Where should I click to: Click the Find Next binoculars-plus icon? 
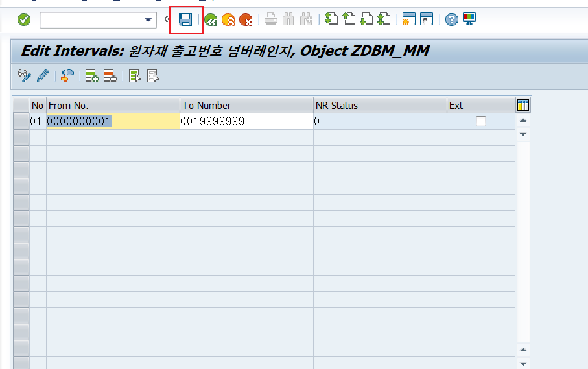click(x=306, y=19)
